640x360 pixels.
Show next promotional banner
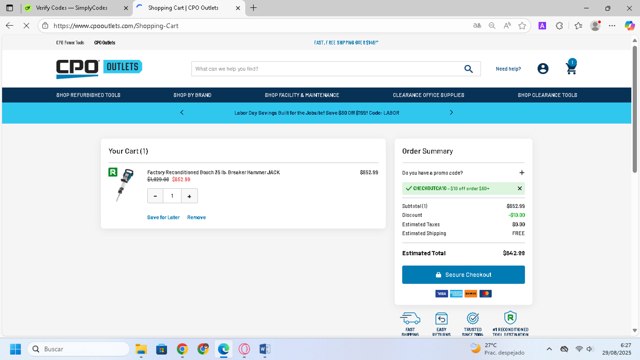[x=451, y=112]
